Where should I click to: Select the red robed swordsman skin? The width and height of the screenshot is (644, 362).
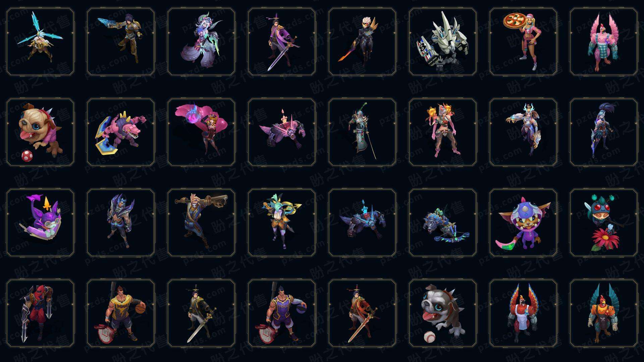point(362,313)
